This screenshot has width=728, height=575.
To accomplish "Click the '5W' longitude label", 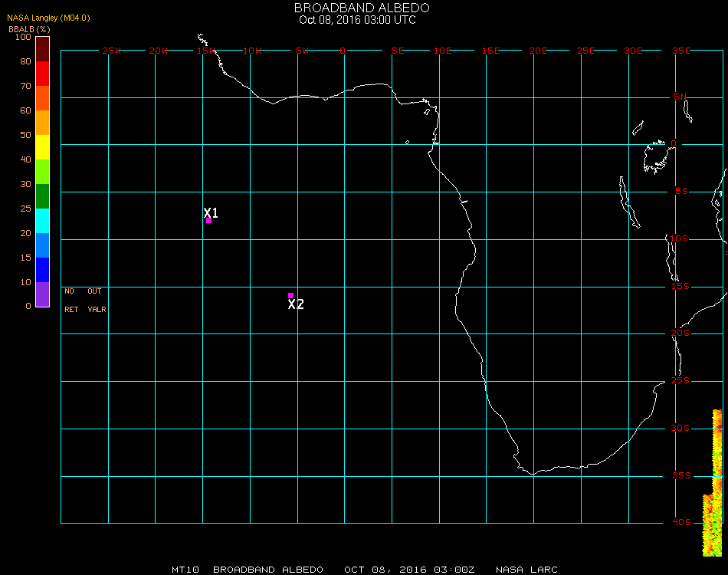I will click(x=302, y=51).
